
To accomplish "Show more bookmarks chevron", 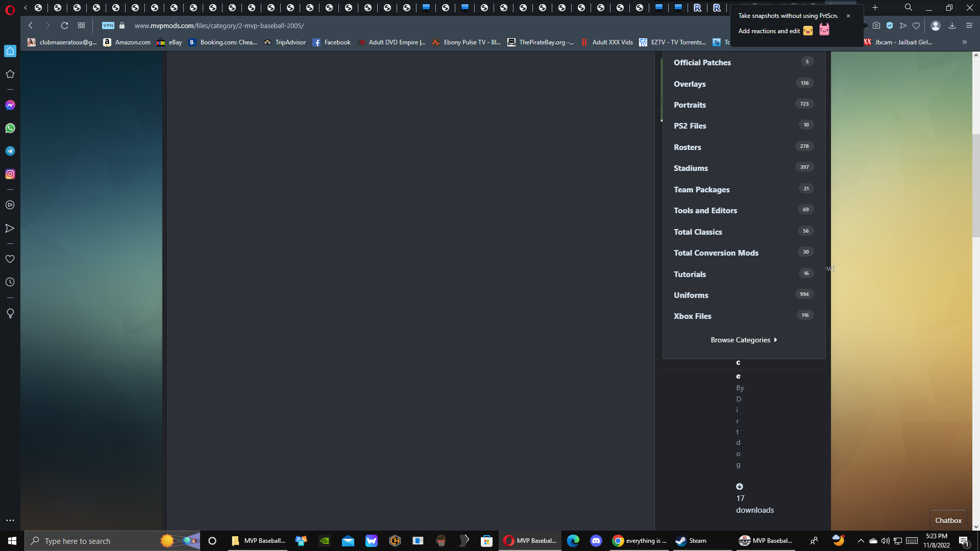I will point(965,42).
